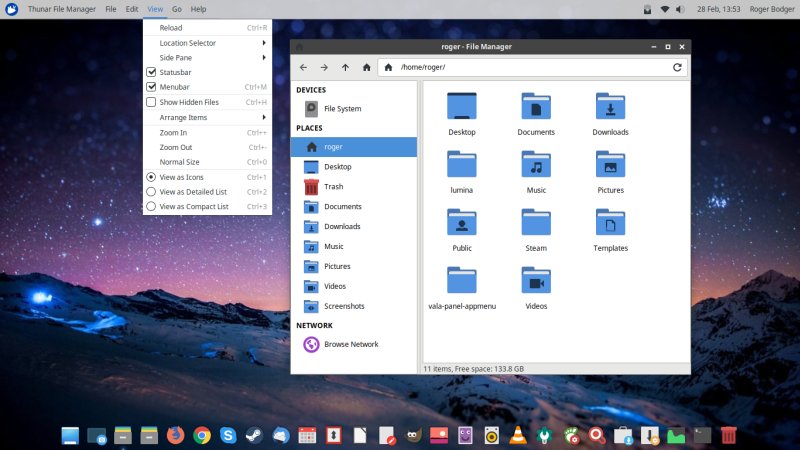Open the Go menu in menu bar
Viewport: 800px width, 450px height.
pyautogui.click(x=176, y=9)
